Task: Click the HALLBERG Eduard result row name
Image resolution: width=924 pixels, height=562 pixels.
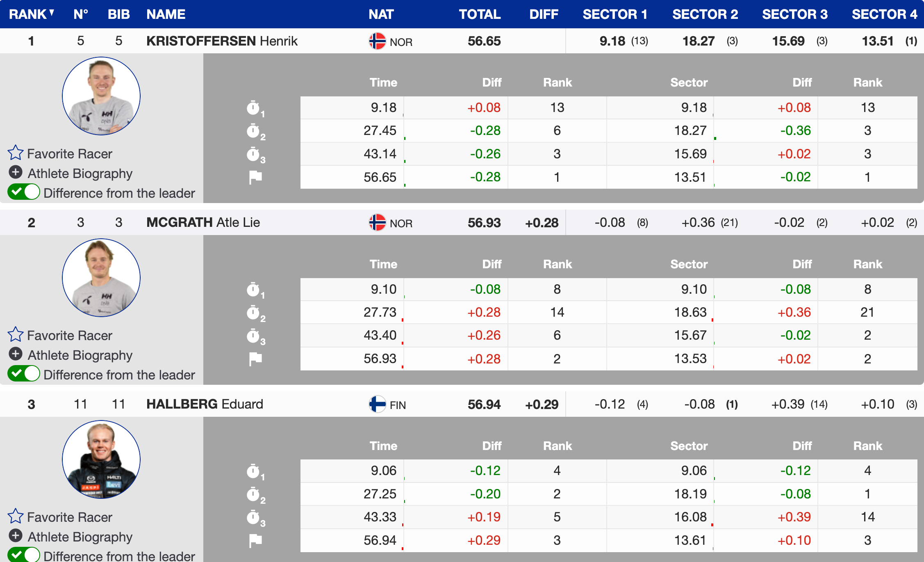Action: click(x=205, y=404)
